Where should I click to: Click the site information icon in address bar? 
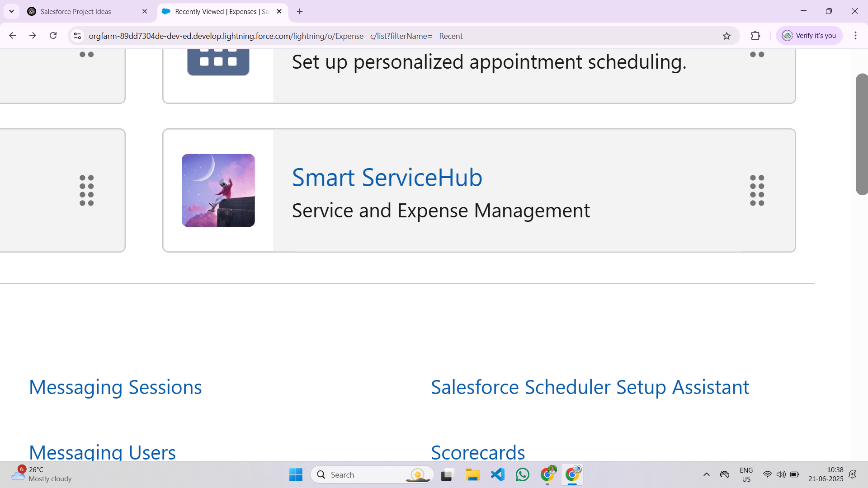click(x=77, y=36)
